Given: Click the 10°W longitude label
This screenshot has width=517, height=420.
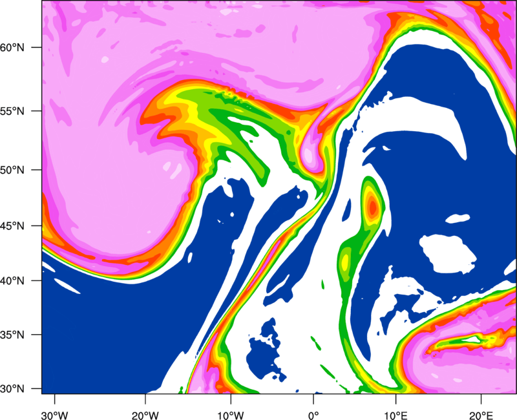Looking at the screenshot, I should (x=231, y=415).
